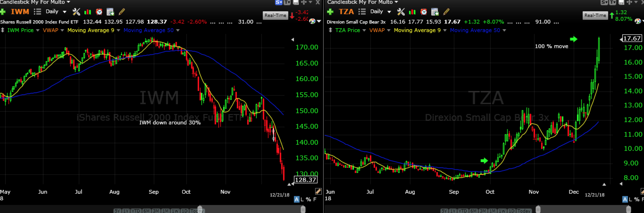
Task: Toggle percent scale in TZA chart
Action: click(x=637, y=199)
